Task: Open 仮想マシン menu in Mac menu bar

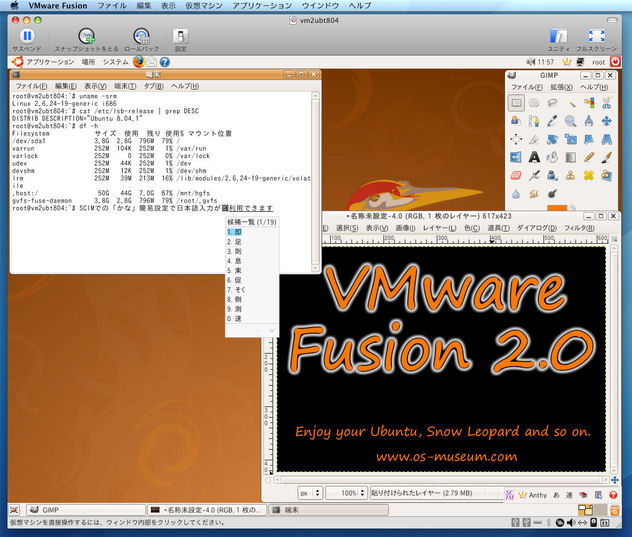Action: click(204, 6)
